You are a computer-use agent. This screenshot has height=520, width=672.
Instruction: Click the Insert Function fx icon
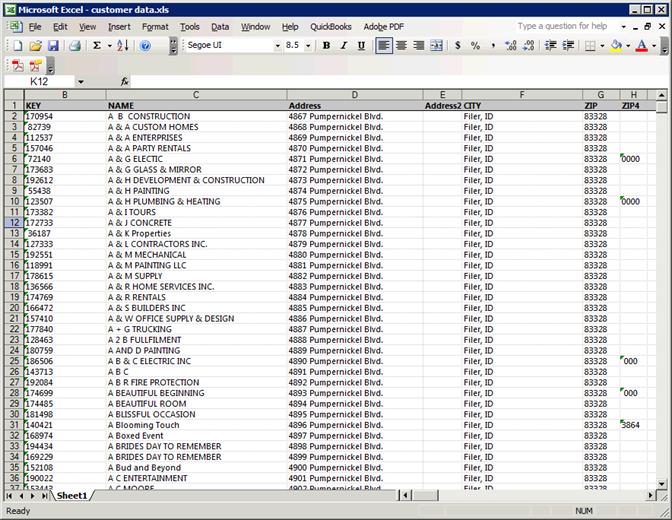125,81
